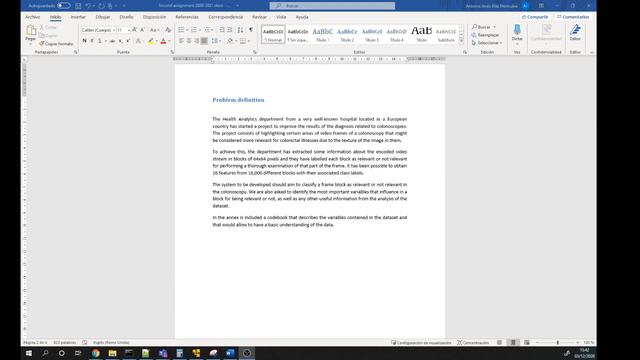The image size is (640, 360).
Task: Decrease font size with the smaller A icon
Action: [142, 30]
